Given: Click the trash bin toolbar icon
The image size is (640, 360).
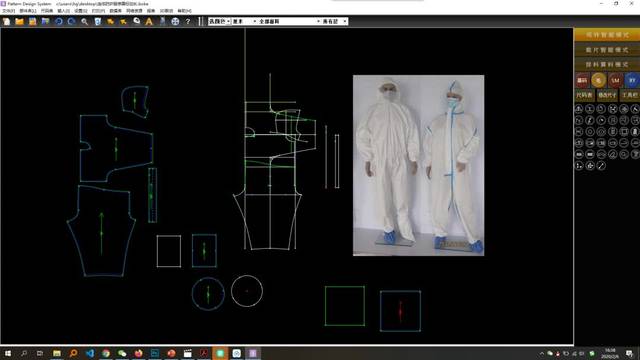Looking at the screenshot, I should tap(98, 21).
